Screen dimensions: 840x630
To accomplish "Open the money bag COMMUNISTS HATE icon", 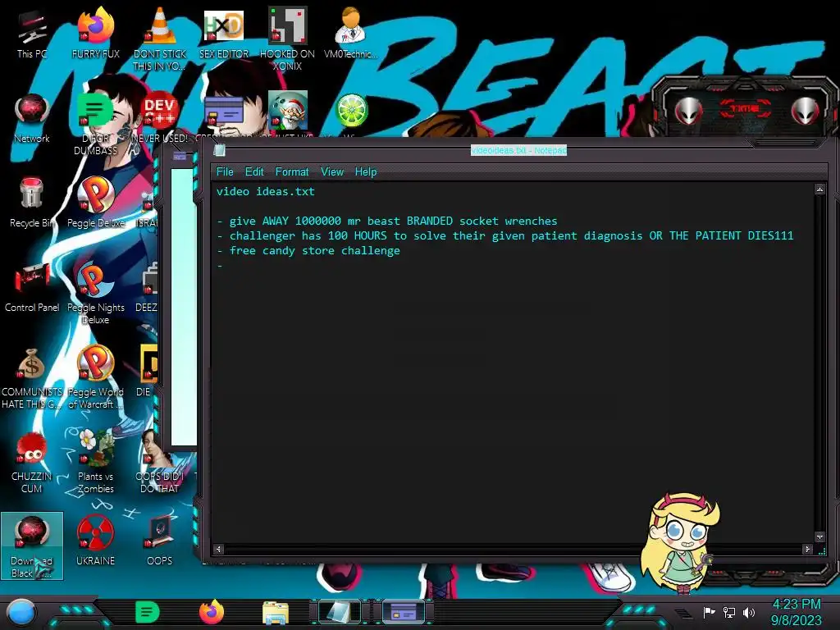I will (x=32, y=378).
